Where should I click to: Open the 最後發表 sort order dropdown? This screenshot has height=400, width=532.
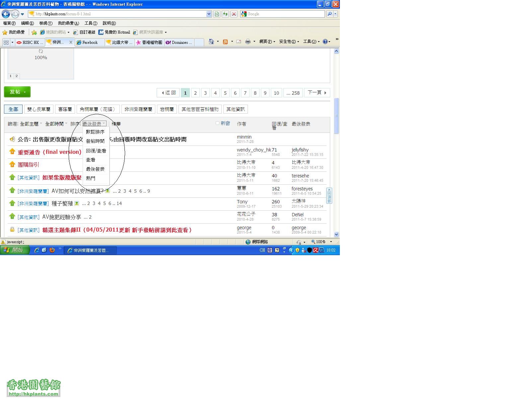pyautogui.click(x=94, y=124)
